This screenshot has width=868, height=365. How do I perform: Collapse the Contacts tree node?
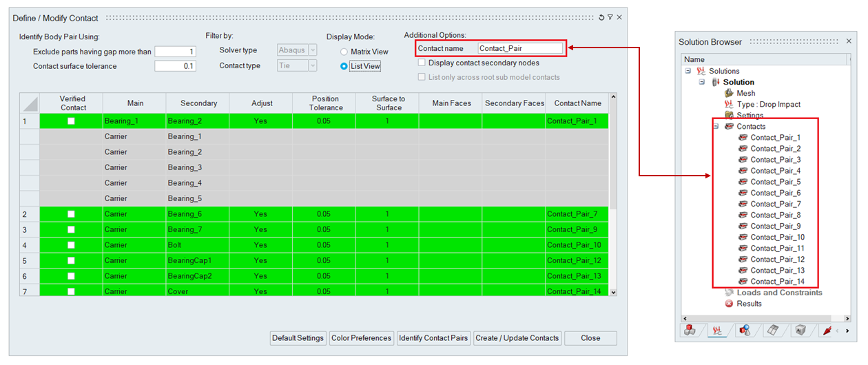click(716, 127)
